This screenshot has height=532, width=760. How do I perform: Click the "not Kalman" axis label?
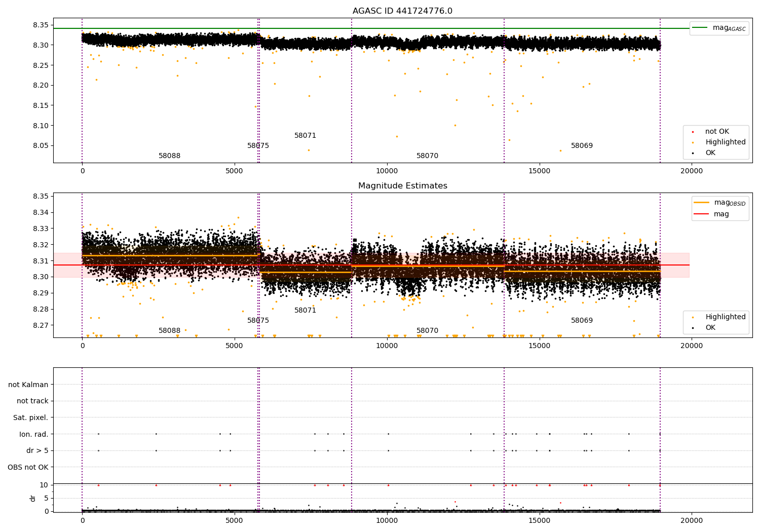28,385
